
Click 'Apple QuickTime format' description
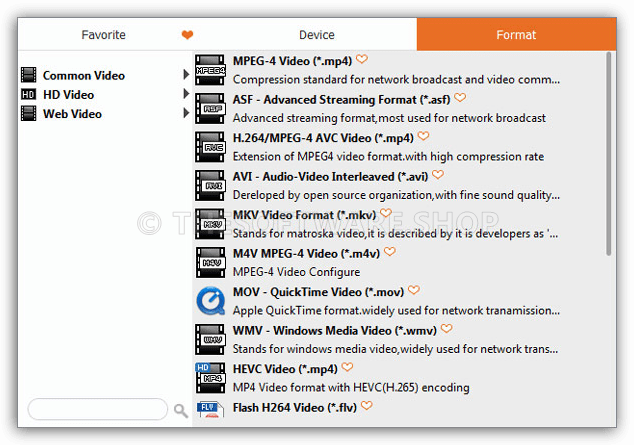click(397, 311)
